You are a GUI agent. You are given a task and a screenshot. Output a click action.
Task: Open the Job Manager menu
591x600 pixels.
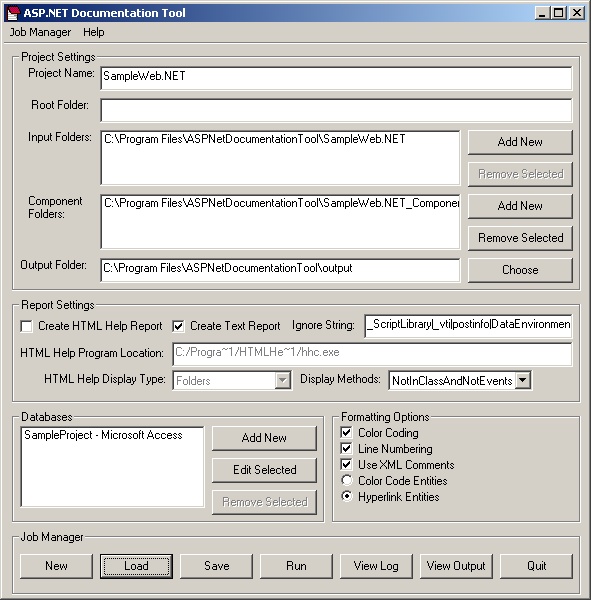(40, 32)
